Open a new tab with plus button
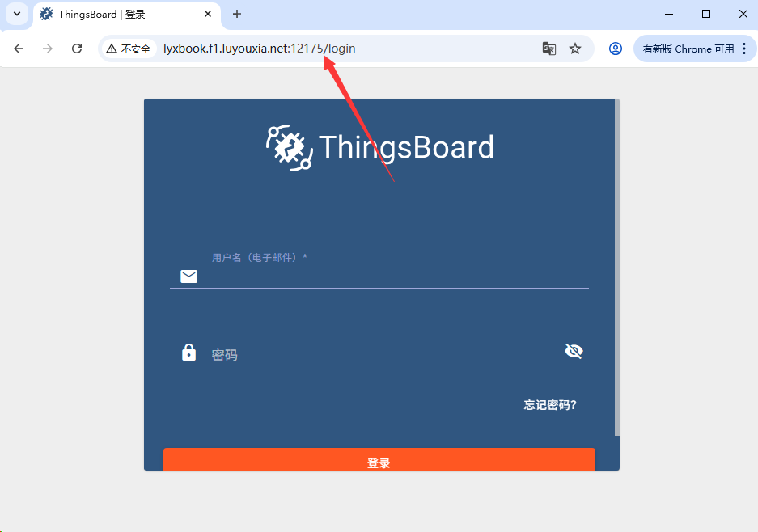Image resolution: width=758 pixels, height=532 pixels. click(x=237, y=14)
